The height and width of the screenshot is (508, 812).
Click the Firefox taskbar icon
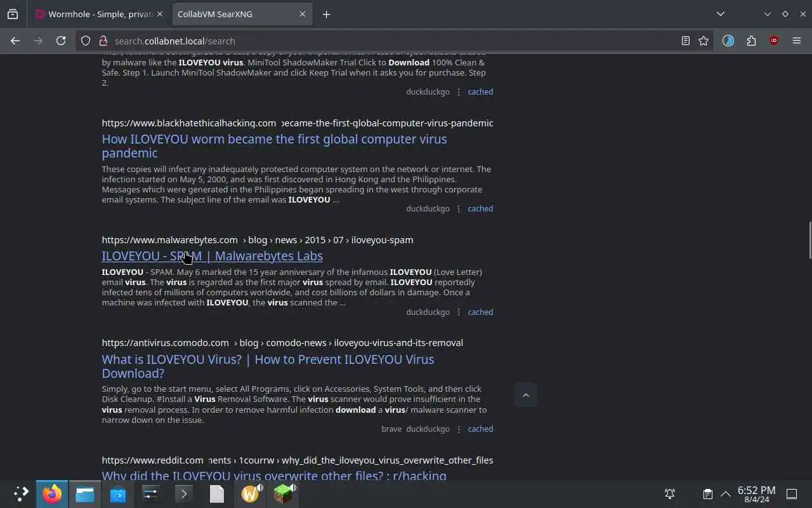(52, 493)
